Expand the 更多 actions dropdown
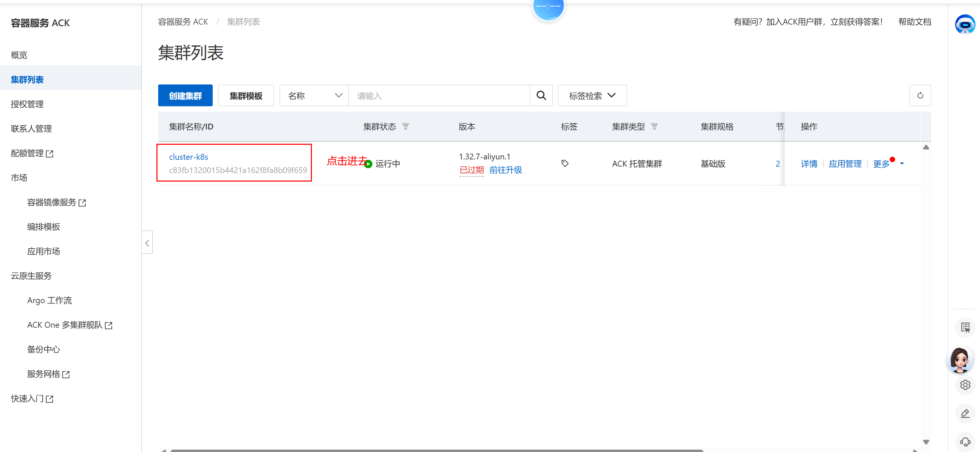This screenshot has height=452, width=980. [888, 164]
